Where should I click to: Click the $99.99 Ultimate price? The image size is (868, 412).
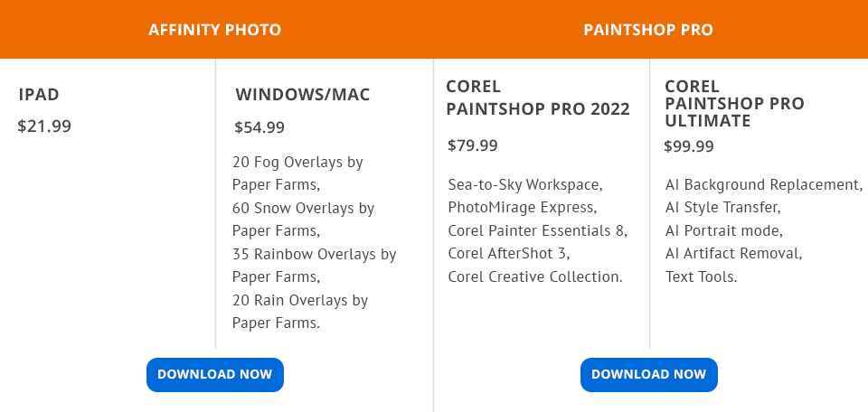tap(689, 146)
